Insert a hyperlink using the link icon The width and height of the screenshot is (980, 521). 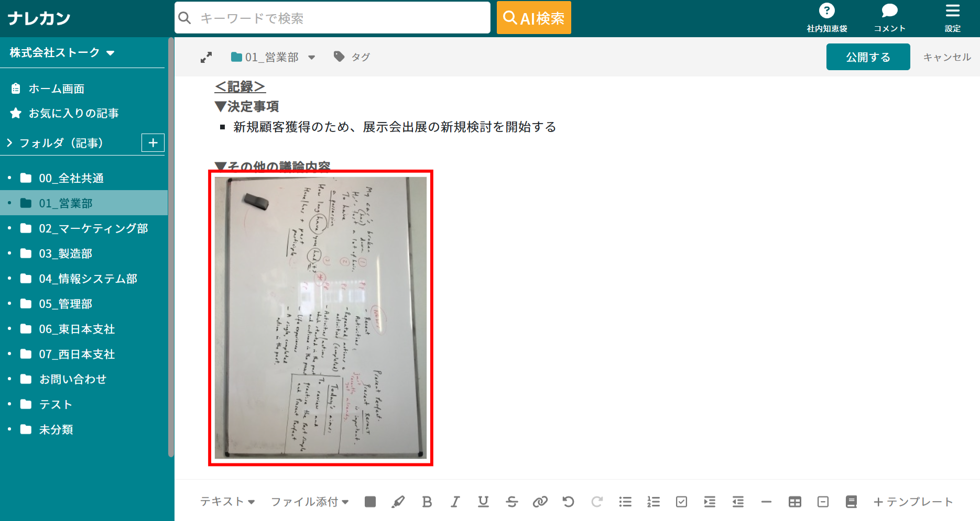(x=540, y=502)
